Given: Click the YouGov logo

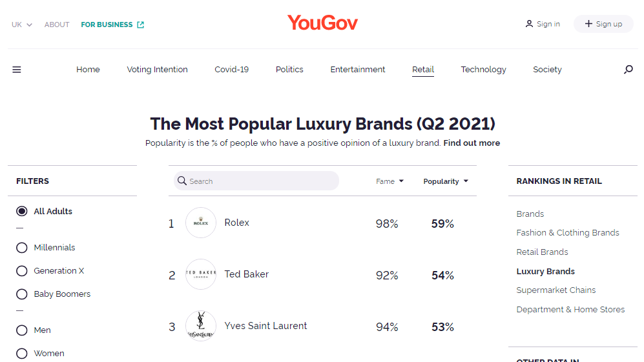Looking at the screenshot, I should tap(322, 23).
